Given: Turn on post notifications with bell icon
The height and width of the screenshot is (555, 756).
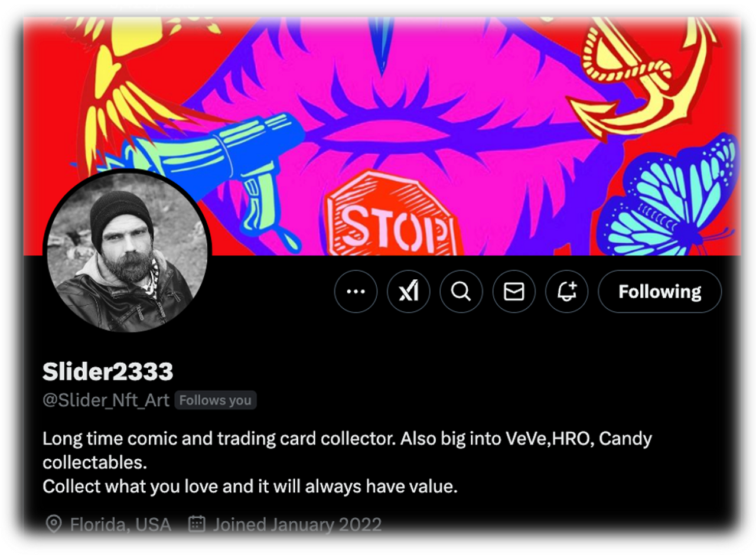Looking at the screenshot, I should point(566,291).
